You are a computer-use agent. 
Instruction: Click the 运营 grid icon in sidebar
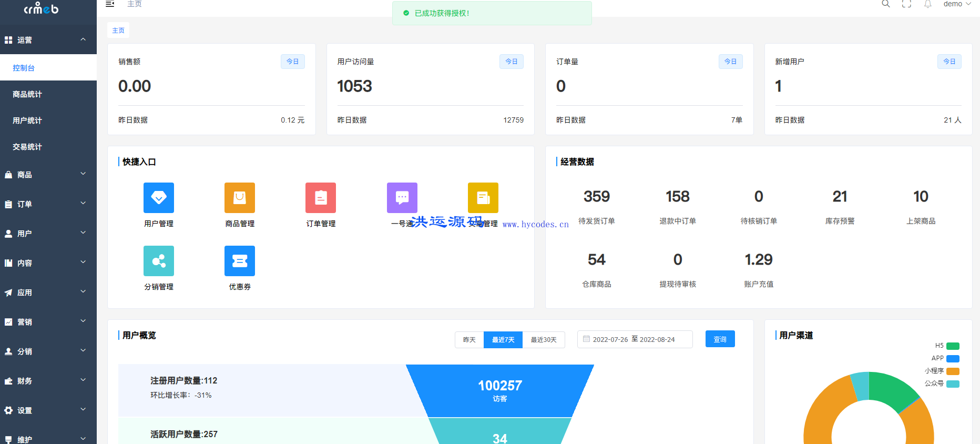pyautogui.click(x=8, y=40)
